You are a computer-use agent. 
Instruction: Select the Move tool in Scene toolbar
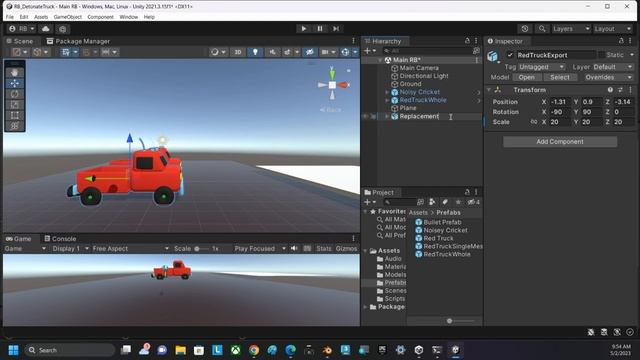(15, 83)
